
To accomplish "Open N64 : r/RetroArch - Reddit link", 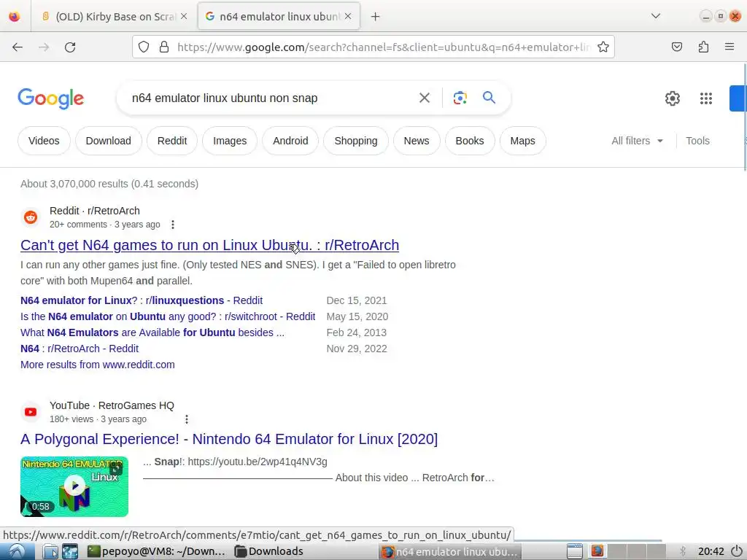I will tap(80, 349).
